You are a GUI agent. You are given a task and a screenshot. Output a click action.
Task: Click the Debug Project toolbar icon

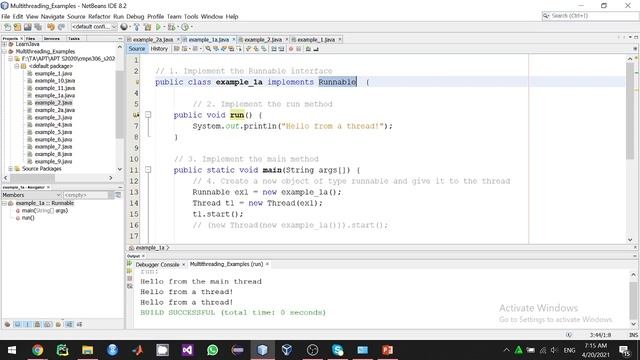(x=171, y=27)
